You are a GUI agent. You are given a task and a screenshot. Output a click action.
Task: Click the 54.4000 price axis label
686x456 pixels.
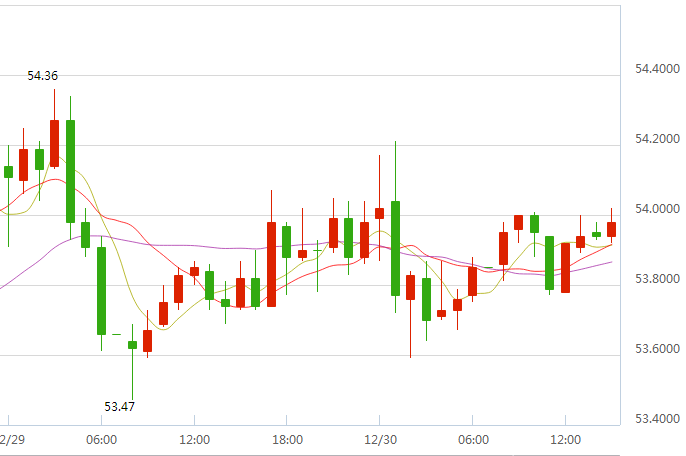coord(657,69)
